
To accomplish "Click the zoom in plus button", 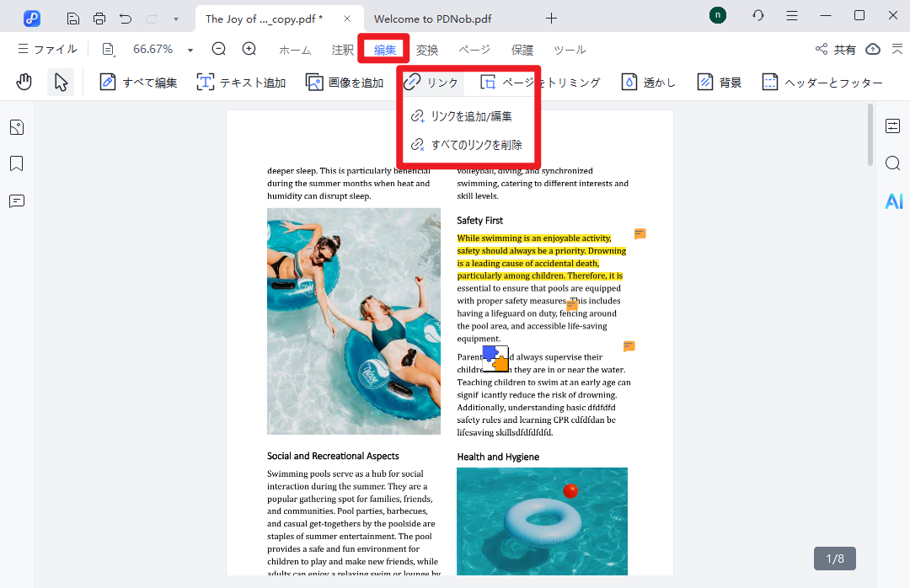I will tap(249, 49).
